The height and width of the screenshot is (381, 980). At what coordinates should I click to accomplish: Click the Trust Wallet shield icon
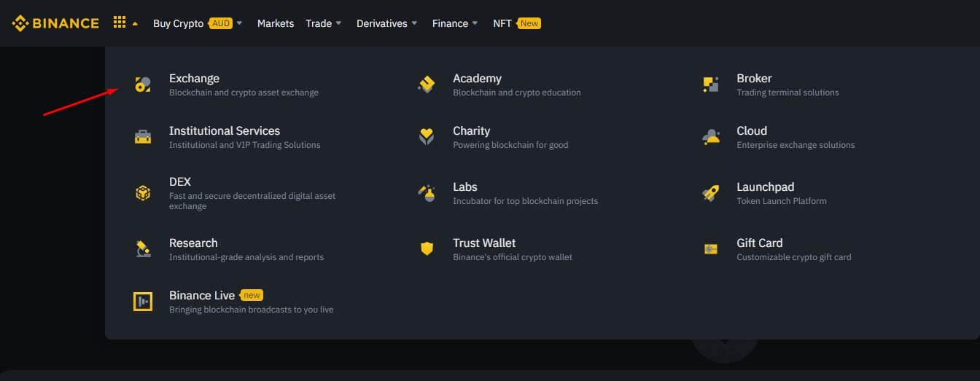(427, 249)
